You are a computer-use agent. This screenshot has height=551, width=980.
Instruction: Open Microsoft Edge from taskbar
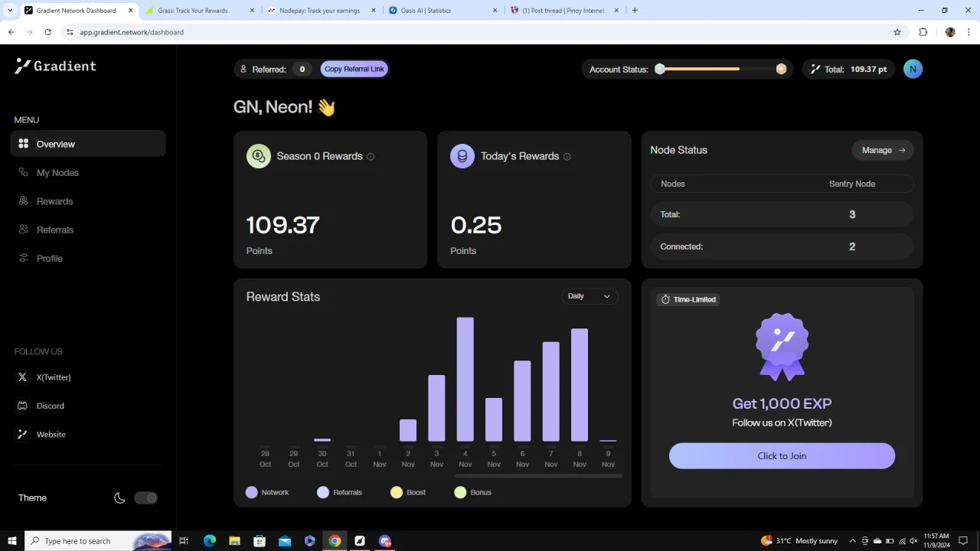210,540
